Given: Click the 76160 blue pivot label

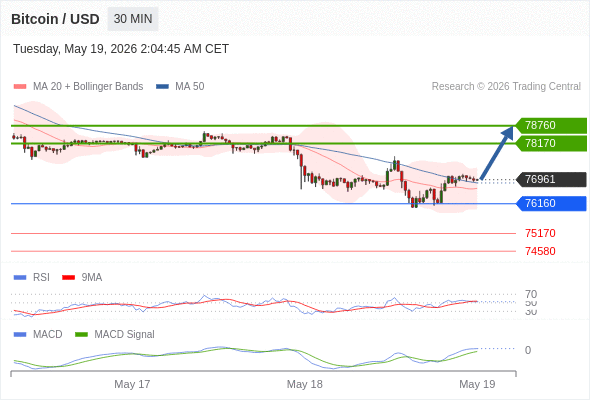Looking at the screenshot, I should tap(551, 204).
